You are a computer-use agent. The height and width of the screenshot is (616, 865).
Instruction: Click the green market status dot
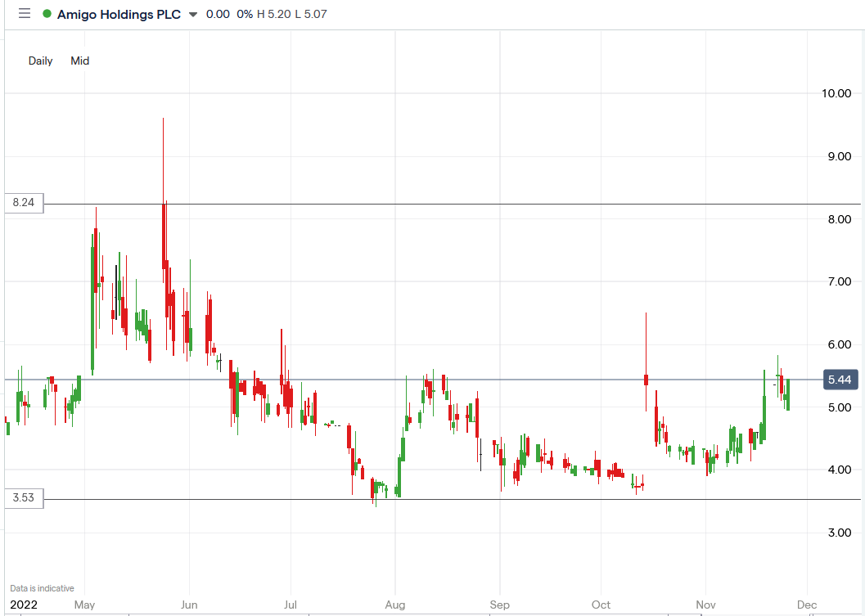click(x=47, y=14)
